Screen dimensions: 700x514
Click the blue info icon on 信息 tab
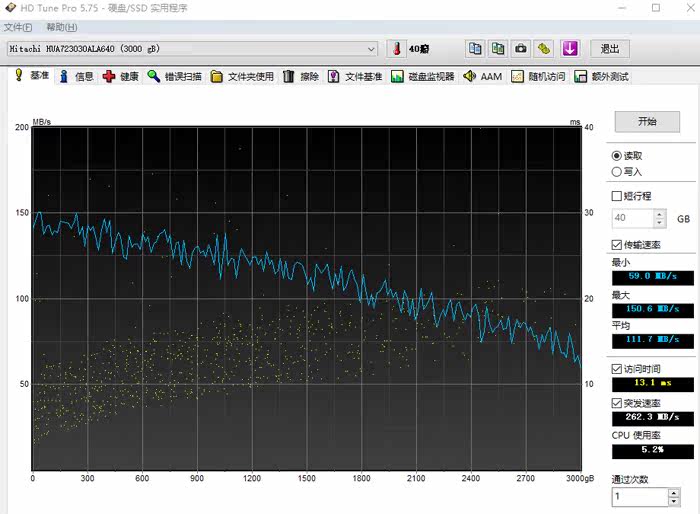(x=64, y=76)
